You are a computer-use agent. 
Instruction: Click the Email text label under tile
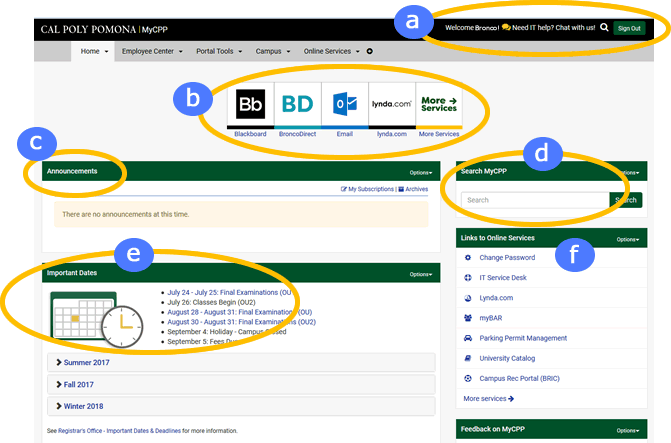click(344, 134)
